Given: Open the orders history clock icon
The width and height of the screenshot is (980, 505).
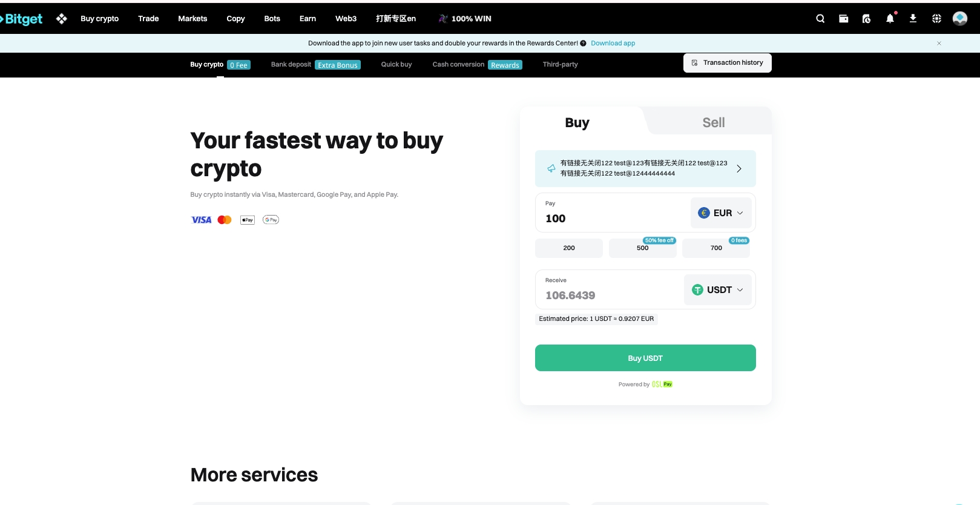Looking at the screenshot, I should pyautogui.click(x=866, y=19).
